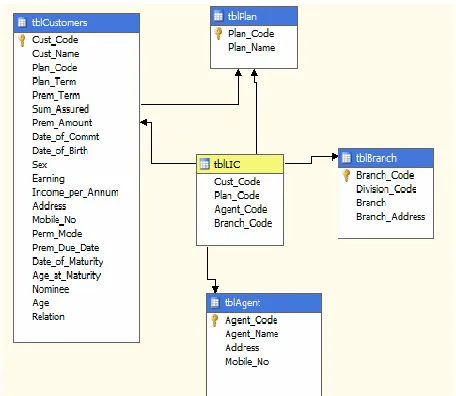Screen dimensions: 456x396
Task: Click the primary key icon beside Branch_Code in tblBranch
Action: pyautogui.click(x=346, y=175)
